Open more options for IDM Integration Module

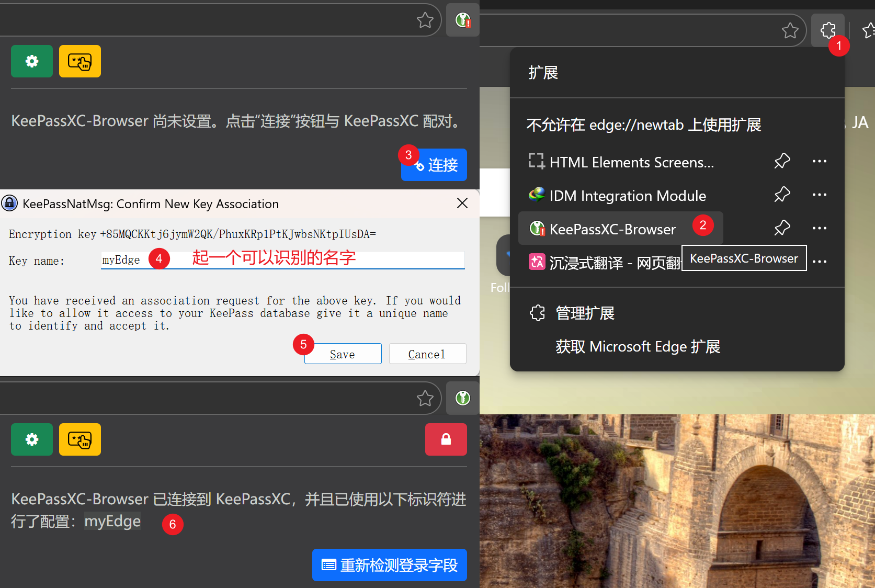pos(820,195)
